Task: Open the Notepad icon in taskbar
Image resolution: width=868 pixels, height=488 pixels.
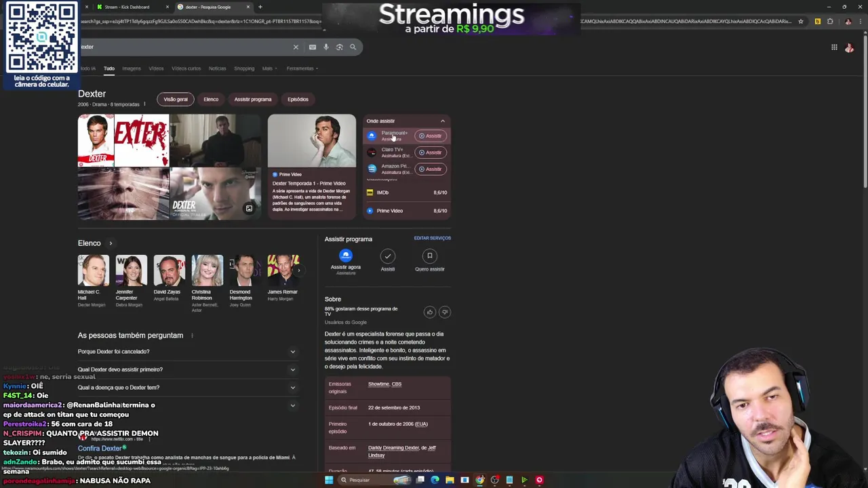Action: [x=509, y=480]
